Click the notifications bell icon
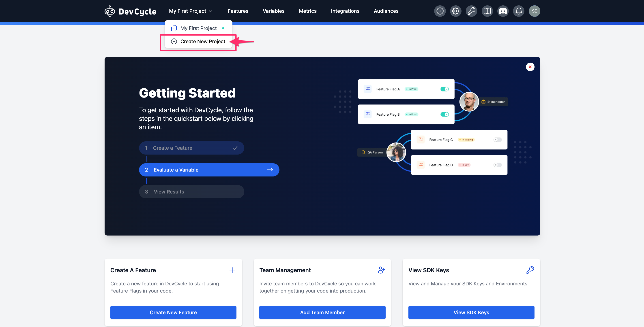 [x=519, y=11]
